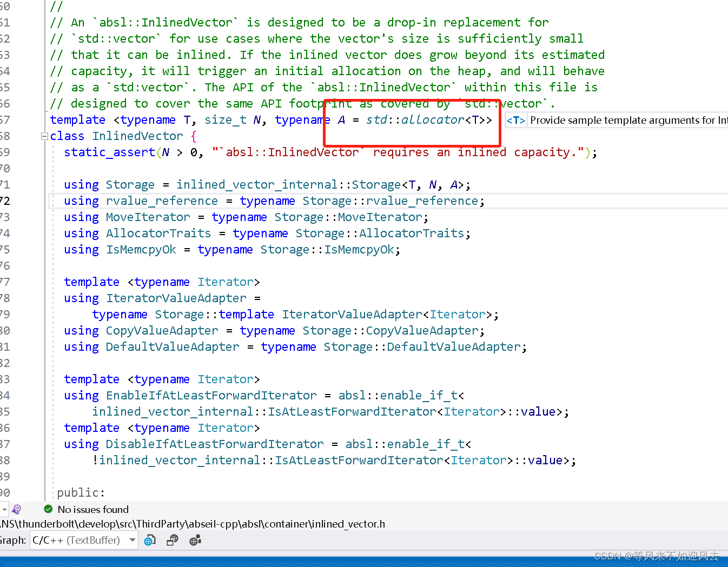The width and height of the screenshot is (728, 567).
Task: Click the red highlighted allocator template region
Action: pos(412,123)
